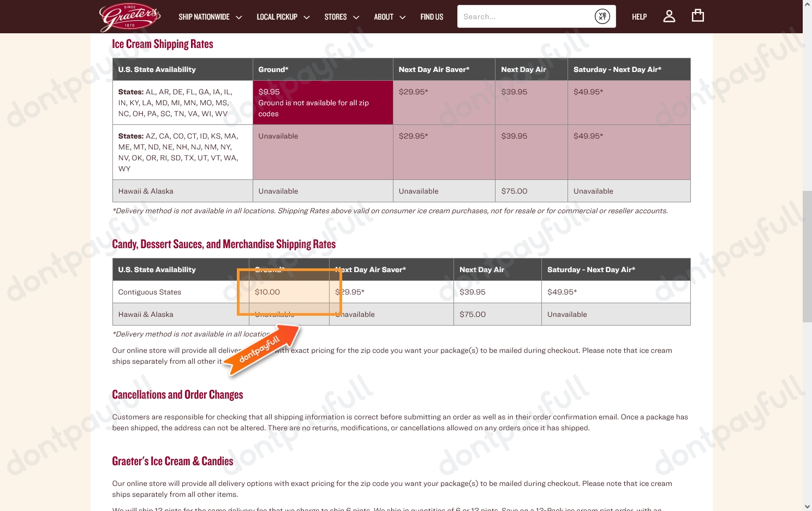Click the scrollbar up arrow
Image resolution: width=812 pixels, height=511 pixels.
pos(807,4)
